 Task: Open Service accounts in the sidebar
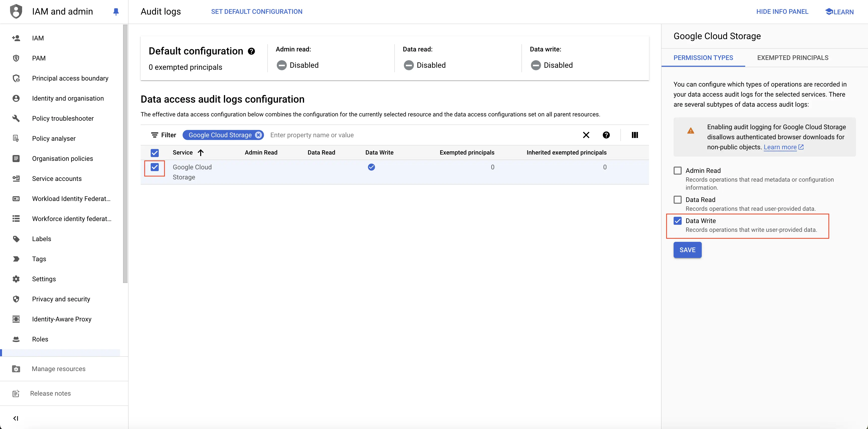57,179
